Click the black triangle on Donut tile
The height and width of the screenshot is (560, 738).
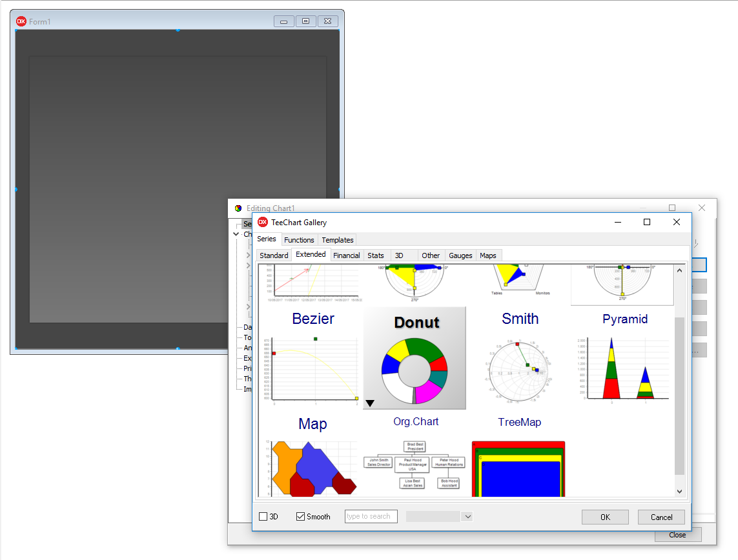tap(370, 403)
